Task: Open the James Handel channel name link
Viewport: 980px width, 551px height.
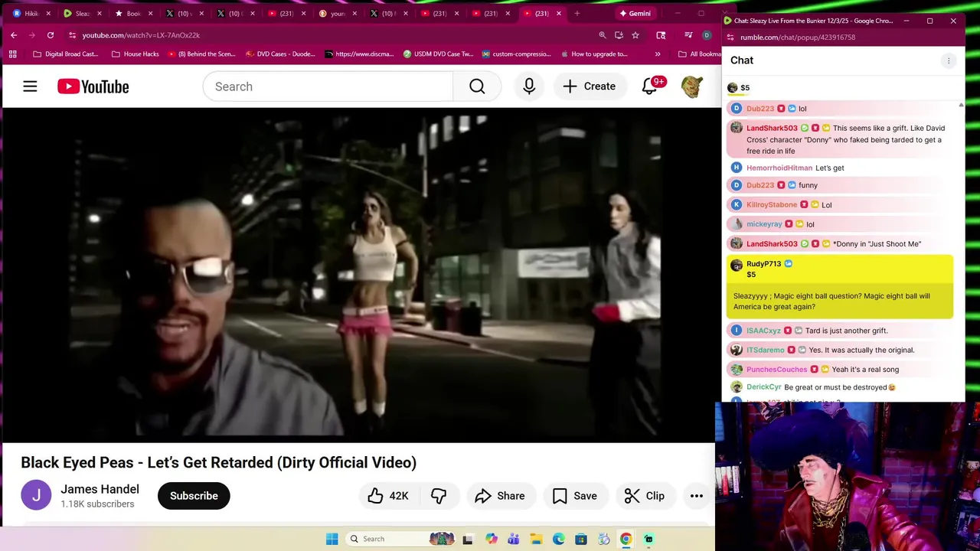Action: tap(100, 489)
